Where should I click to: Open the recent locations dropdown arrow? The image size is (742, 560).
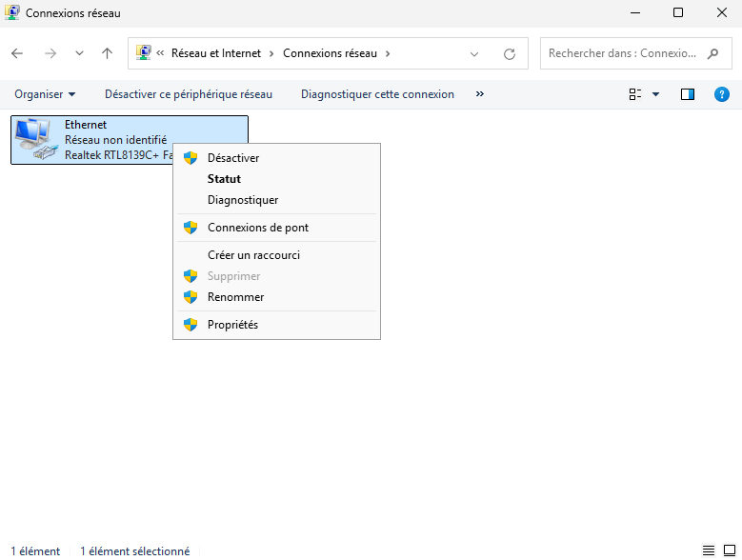(79, 53)
